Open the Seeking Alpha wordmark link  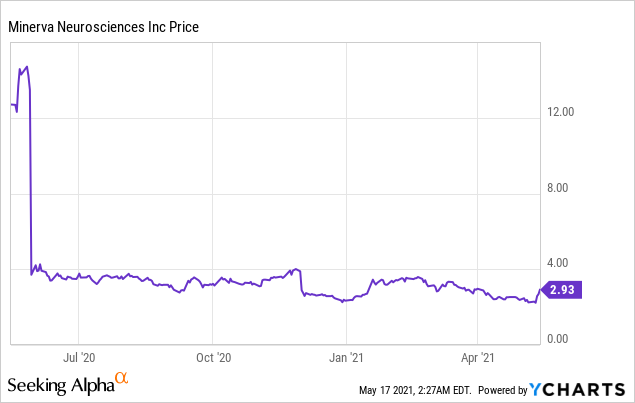pyautogui.click(x=58, y=385)
